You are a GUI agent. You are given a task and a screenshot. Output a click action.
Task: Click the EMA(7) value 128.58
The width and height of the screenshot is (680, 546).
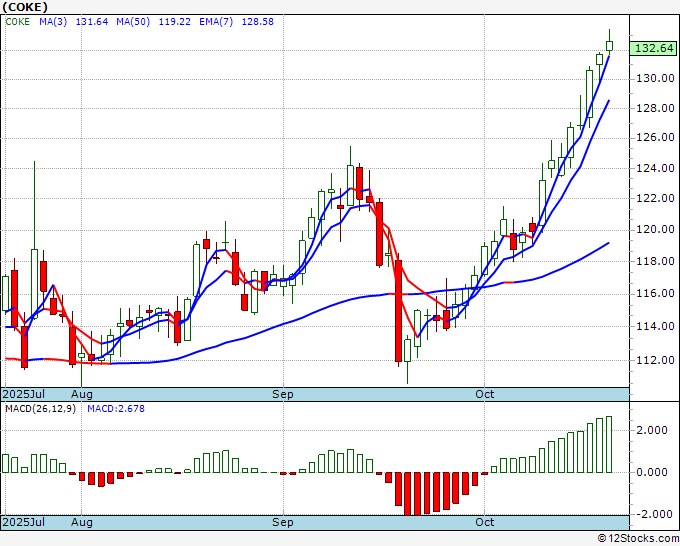coord(258,22)
